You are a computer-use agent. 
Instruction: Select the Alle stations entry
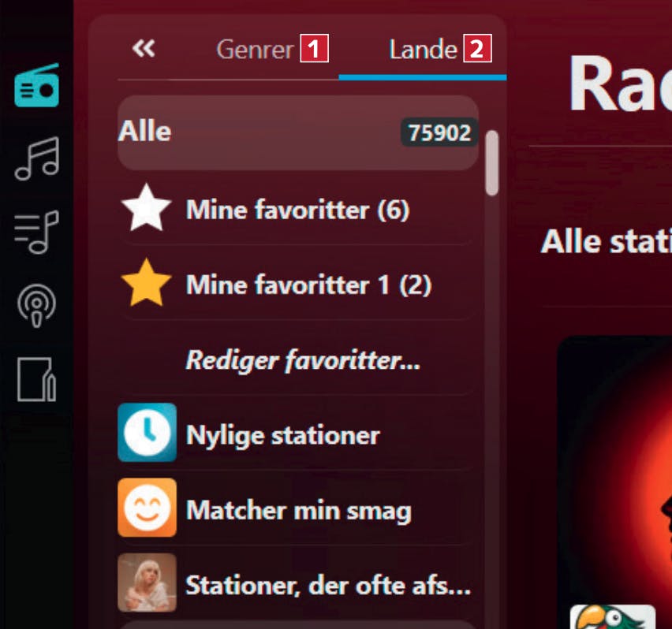298,132
